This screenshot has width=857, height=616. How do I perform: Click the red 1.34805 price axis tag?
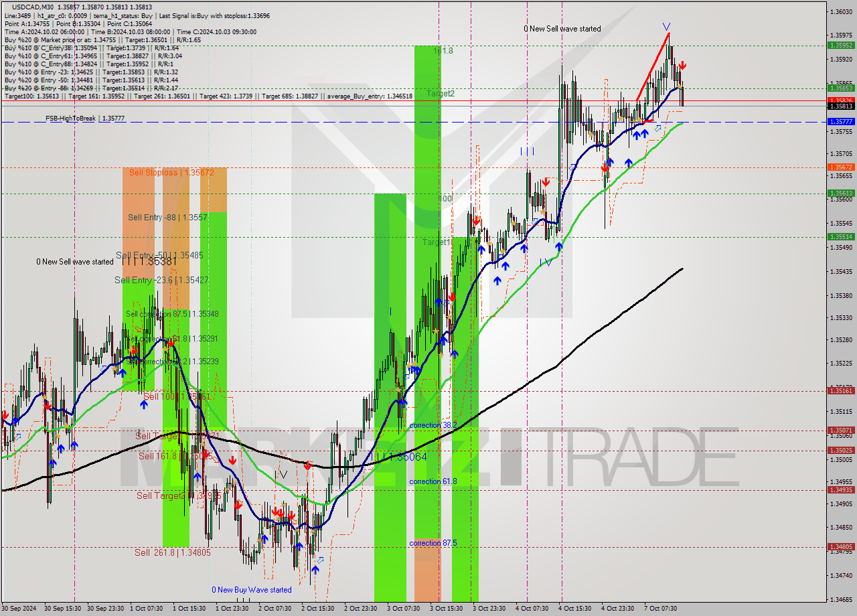(841, 547)
